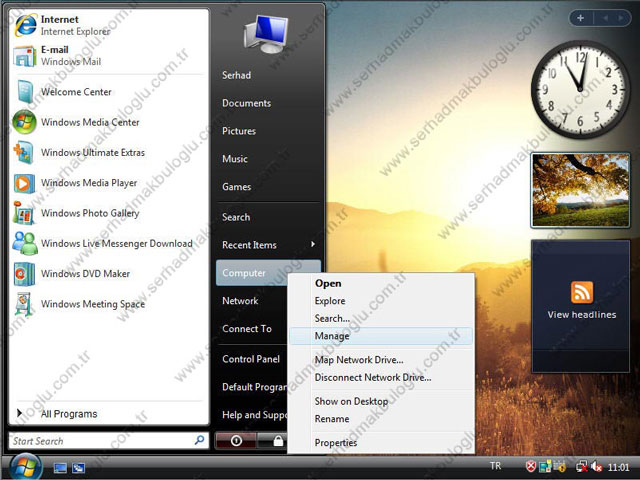Open Internet Explorer icon in Start menu
Viewport: 640px width, 480px height.
click(x=25, y=24)
